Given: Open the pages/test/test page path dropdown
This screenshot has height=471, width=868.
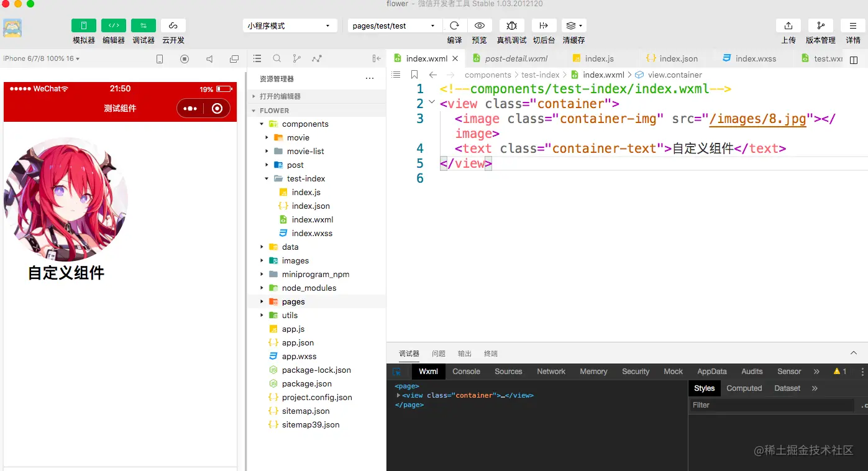Looking at the screenshot, I should pos(395,25).
